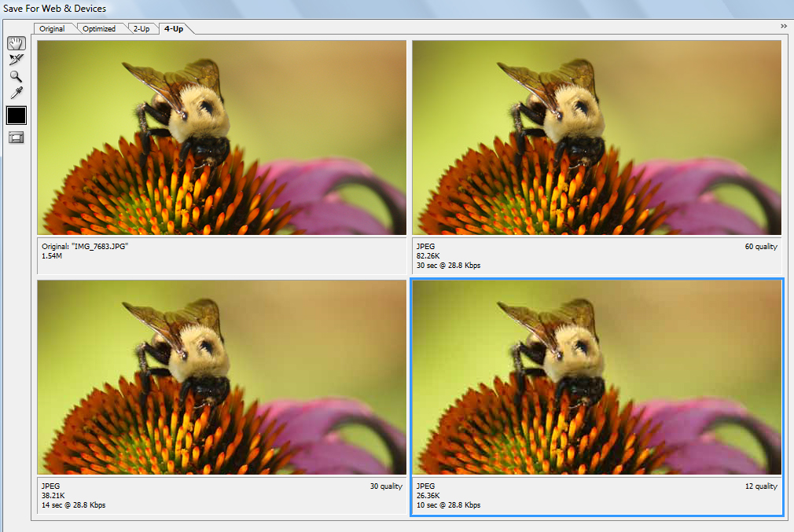
Task: Click the 38.21K file size text
Action: [x=53, y=496]
